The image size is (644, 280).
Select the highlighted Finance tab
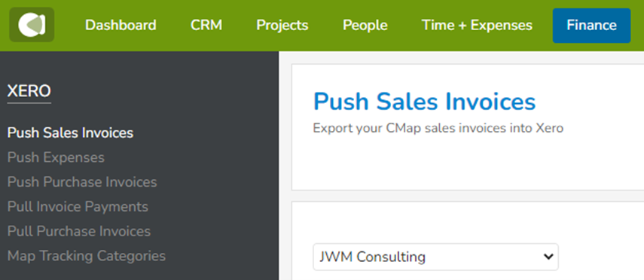(x=591, y=26)
